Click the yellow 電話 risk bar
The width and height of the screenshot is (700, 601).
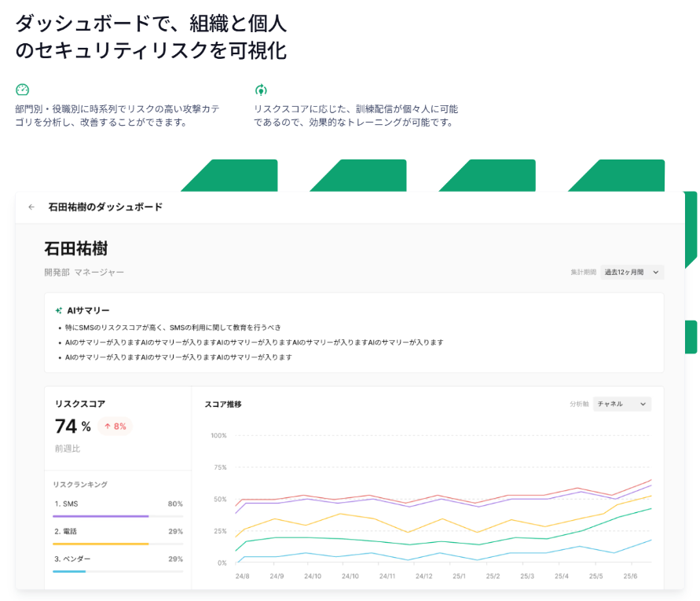click(100, 543)
